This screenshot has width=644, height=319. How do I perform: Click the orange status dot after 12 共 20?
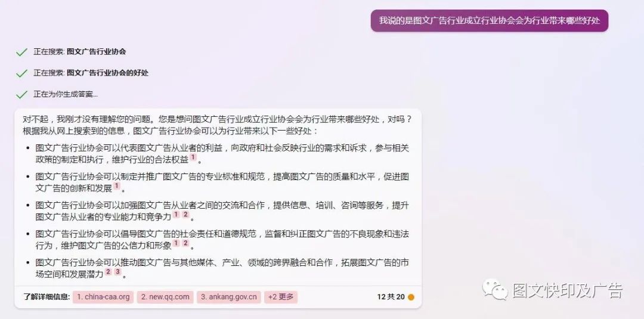coord(411,298)
